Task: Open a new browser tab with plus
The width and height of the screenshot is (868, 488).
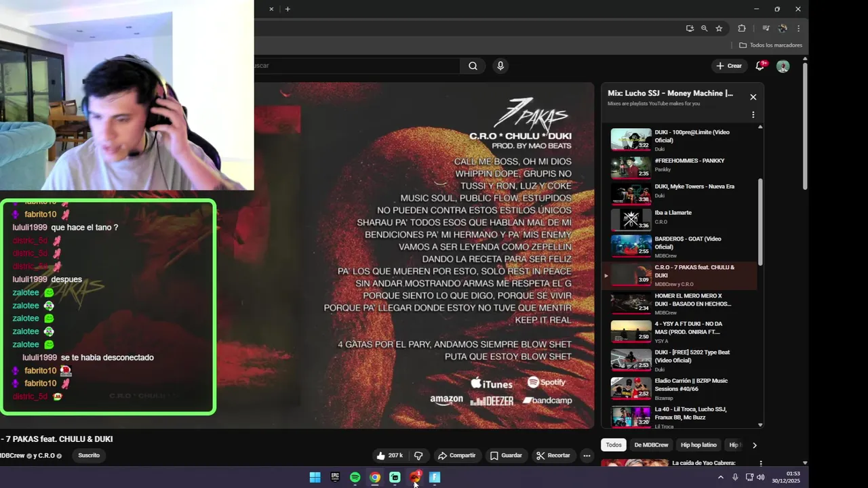Action: (x=288, y=9)
